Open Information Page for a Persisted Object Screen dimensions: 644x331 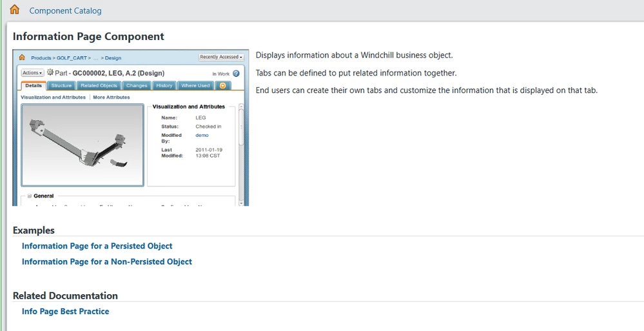point(97,246)
